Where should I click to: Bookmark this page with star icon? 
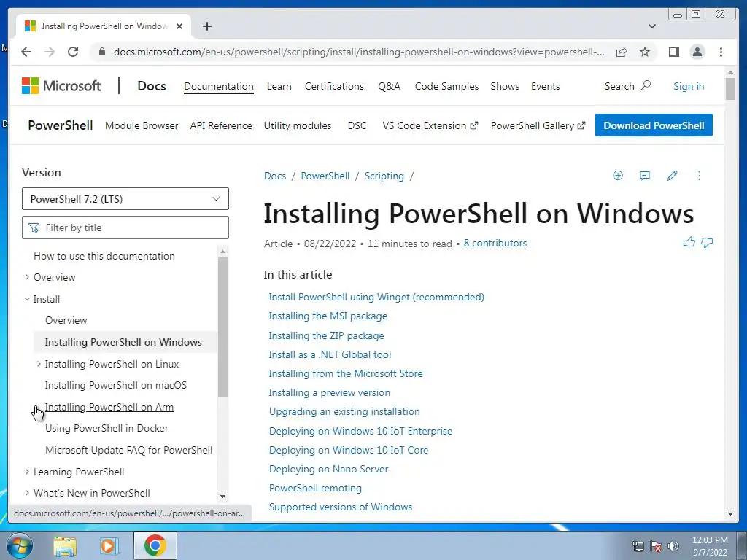645,52
